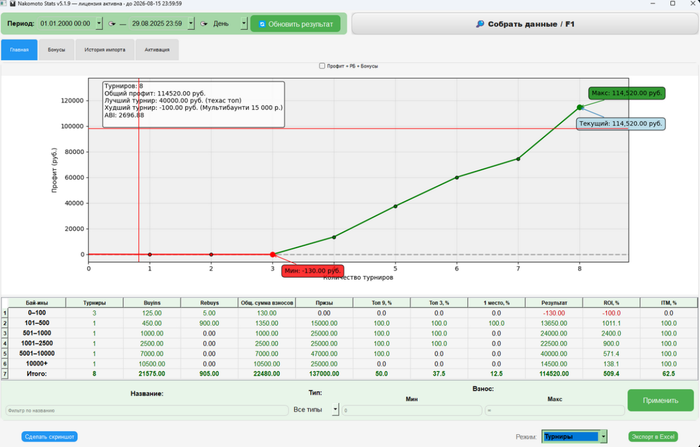Toggle the Профит + РБ + Бонусы checkbox
This screenshot has width=700, height=447.
pos(320,66)
